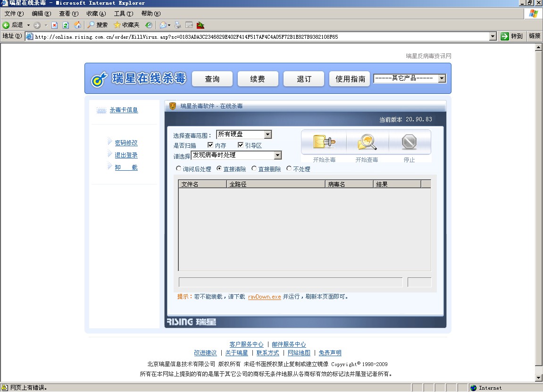This screenshot has height=392, width=543.
Task: Open the 帮助 (Help) menu
Action: click(x=150, y=14)
